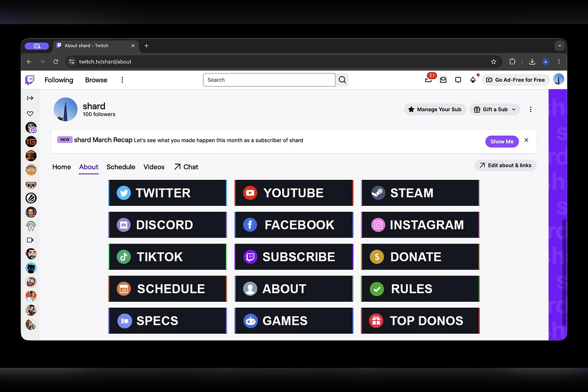The image size is (588, 392).
Task: Focus the Twitch search field
Action: click(269, 80)
